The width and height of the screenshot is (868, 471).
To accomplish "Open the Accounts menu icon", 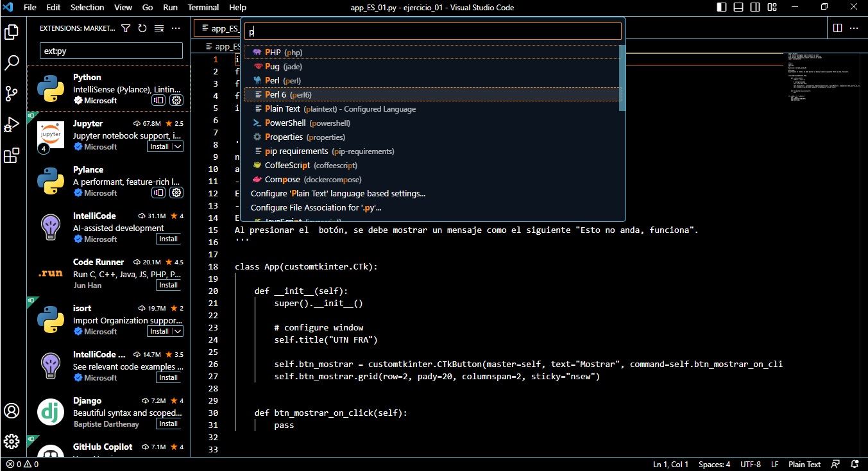I will click(12, 411).
